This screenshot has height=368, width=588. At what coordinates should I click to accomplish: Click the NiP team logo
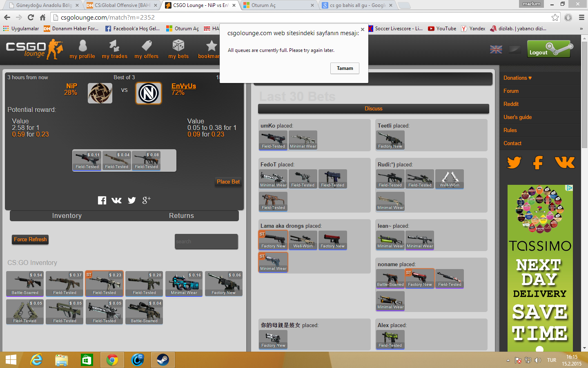click(100, 93)
